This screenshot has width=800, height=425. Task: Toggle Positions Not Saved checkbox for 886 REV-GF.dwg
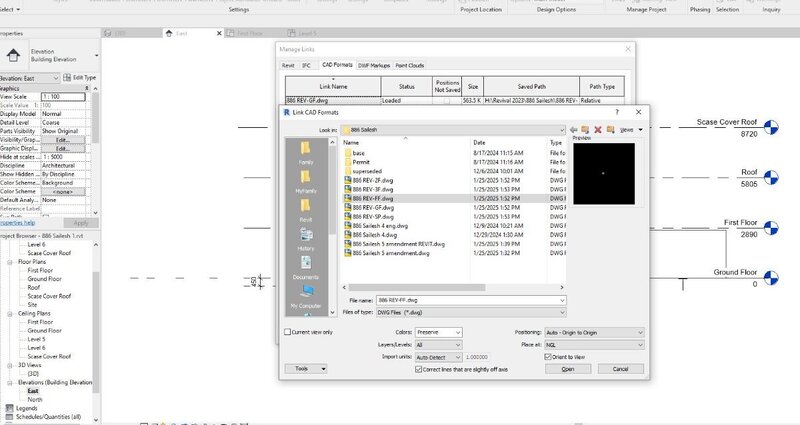447,101
